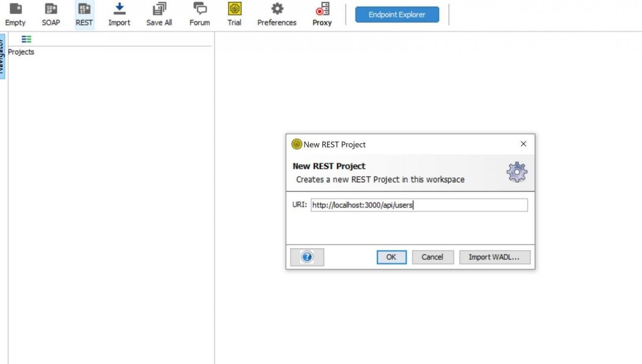Click the help icon in the dialog
The height and width of the screenshot is (364, 642).
coord(307,257)
